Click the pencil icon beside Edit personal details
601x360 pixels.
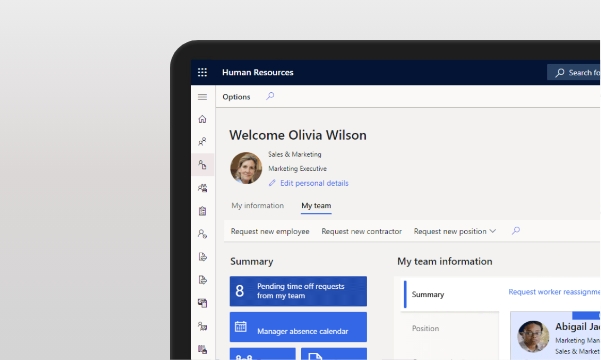272,183
